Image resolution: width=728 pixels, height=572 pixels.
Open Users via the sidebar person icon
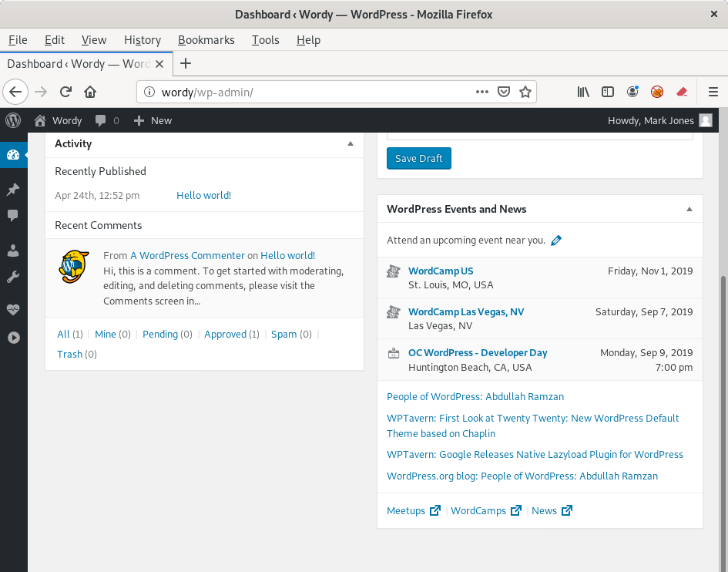click(13, 251)
